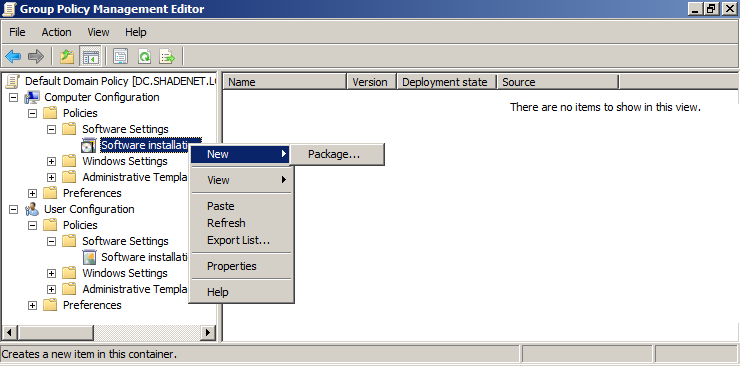Collapse User Configuration Software Settings

click(51, 241)
